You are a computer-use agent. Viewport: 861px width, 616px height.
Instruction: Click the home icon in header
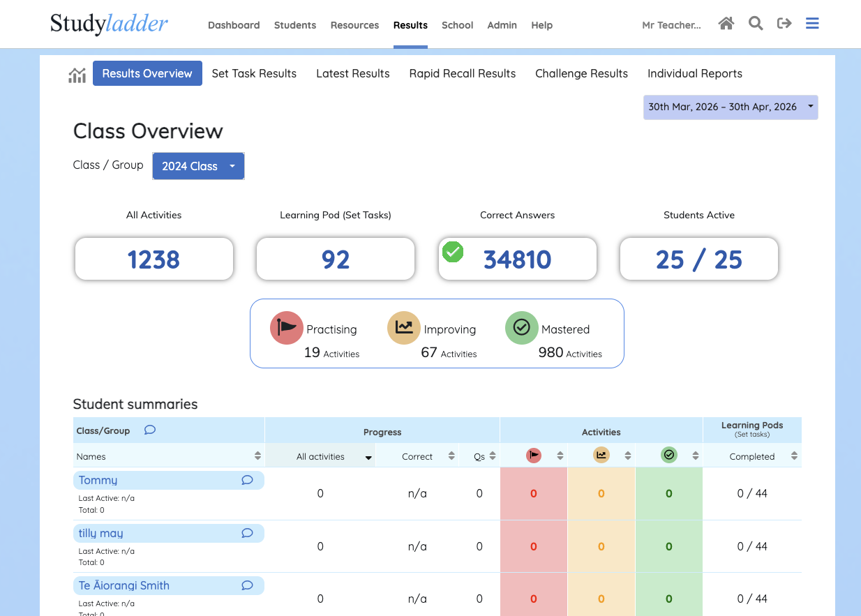pyautogui.click(x=726, y=24)
